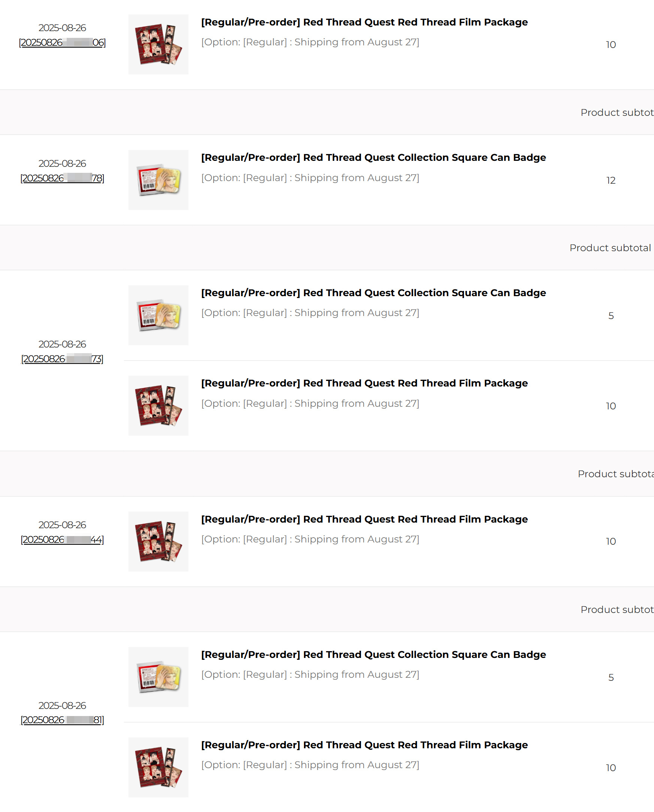Open order number ending in 06
The width and height of the screenshot is (654, 812).
coord(62,43)
